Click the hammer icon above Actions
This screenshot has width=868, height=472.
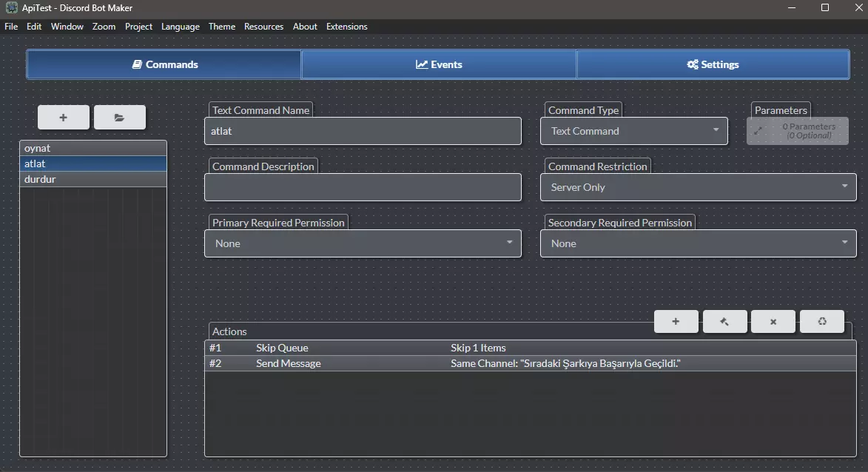click(x=724, y=322)
